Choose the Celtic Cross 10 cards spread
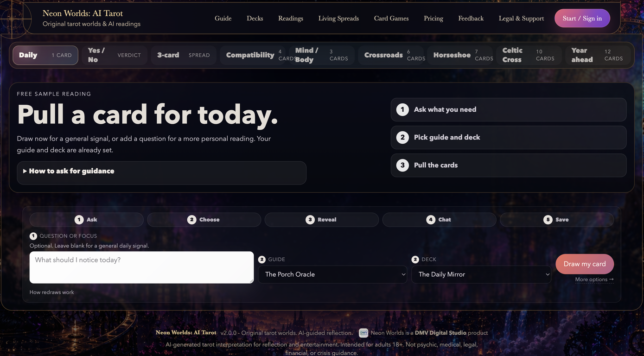 tap(529, 55)
